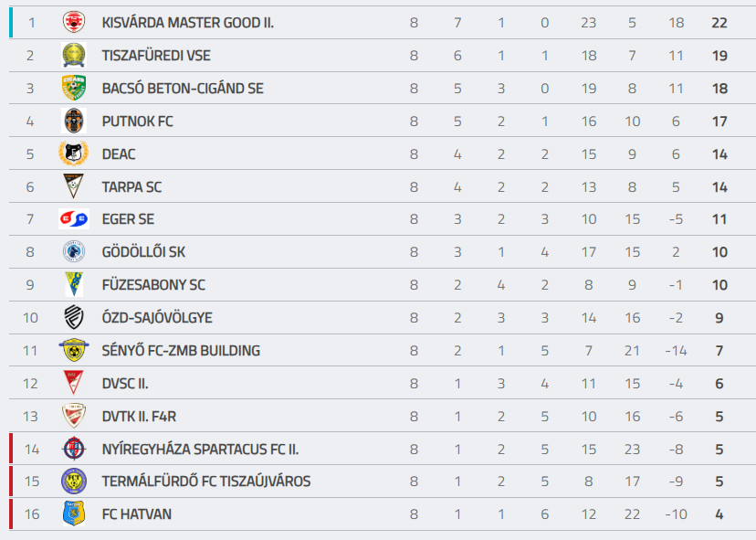Click the relegation red marker at rank 16
Screen dimensions: 756x540
(x=11, y=514)
